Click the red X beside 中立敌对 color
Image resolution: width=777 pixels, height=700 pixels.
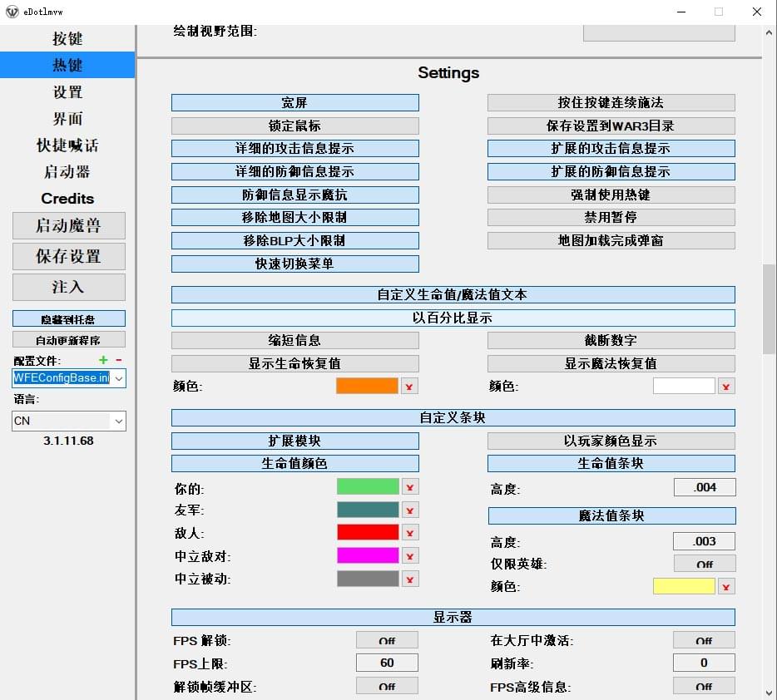(409, 555)
